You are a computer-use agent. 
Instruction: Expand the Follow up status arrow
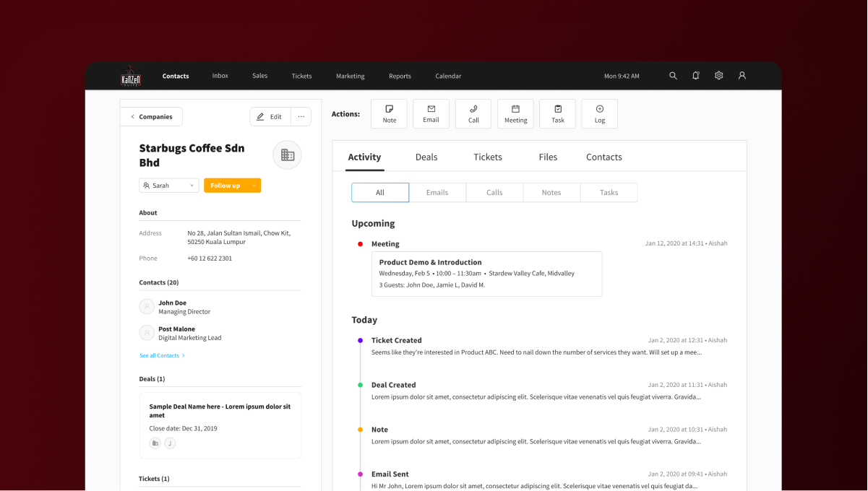click(x=254, y=186)
